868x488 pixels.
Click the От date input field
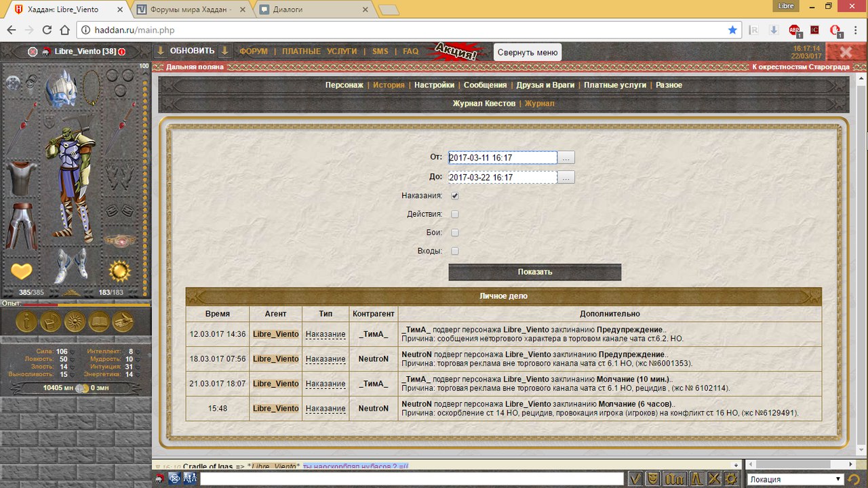pyautogui.click(x=502, y=157)
